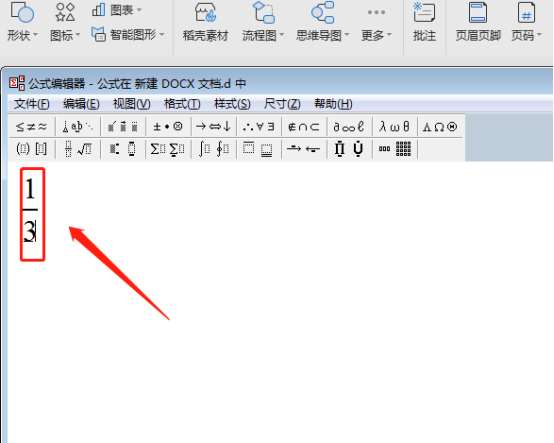The image size is (554, 443).
Task: Open the lowercase Greek palette (λωθ)
Action: point(394,126)
